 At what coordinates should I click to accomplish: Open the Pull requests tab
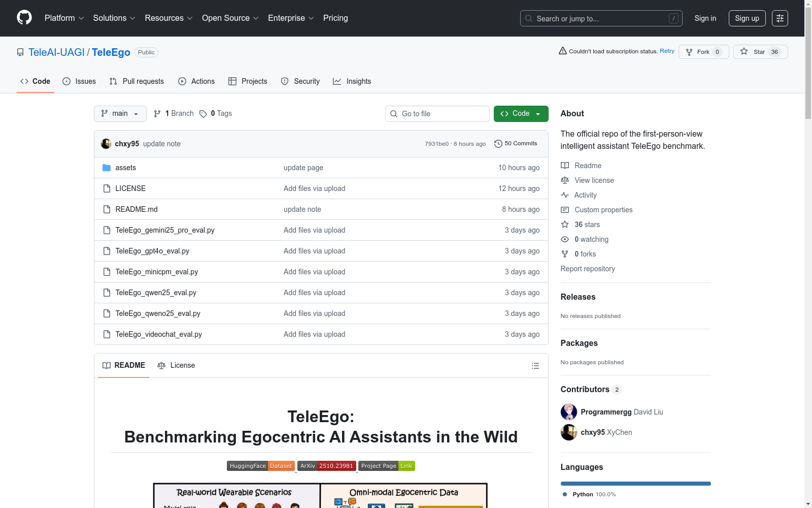pyautogui.click(x=137, y=81)
